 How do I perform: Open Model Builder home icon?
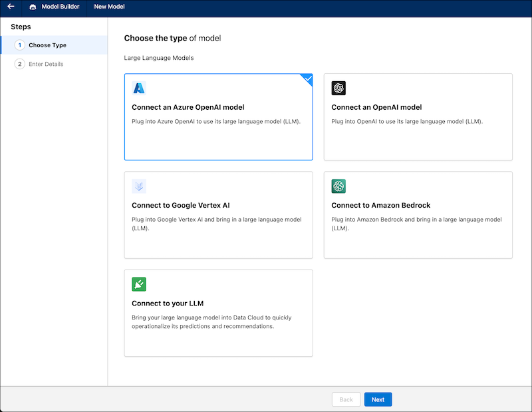click(33, 7)
